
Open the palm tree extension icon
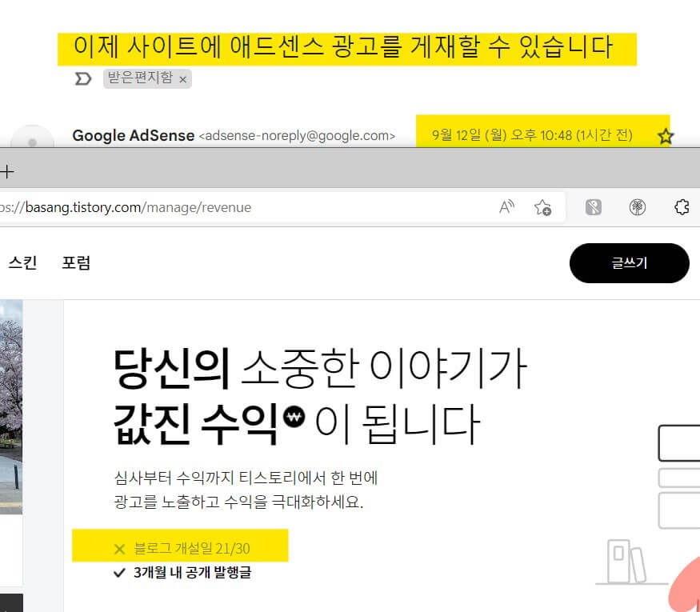[x=637, y=207]
